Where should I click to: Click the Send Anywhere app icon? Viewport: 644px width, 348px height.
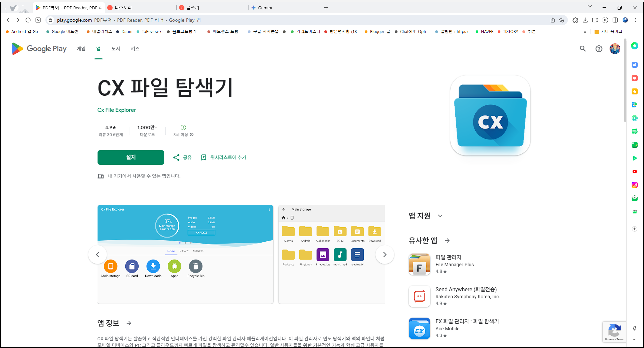click(x=420, y=296)
